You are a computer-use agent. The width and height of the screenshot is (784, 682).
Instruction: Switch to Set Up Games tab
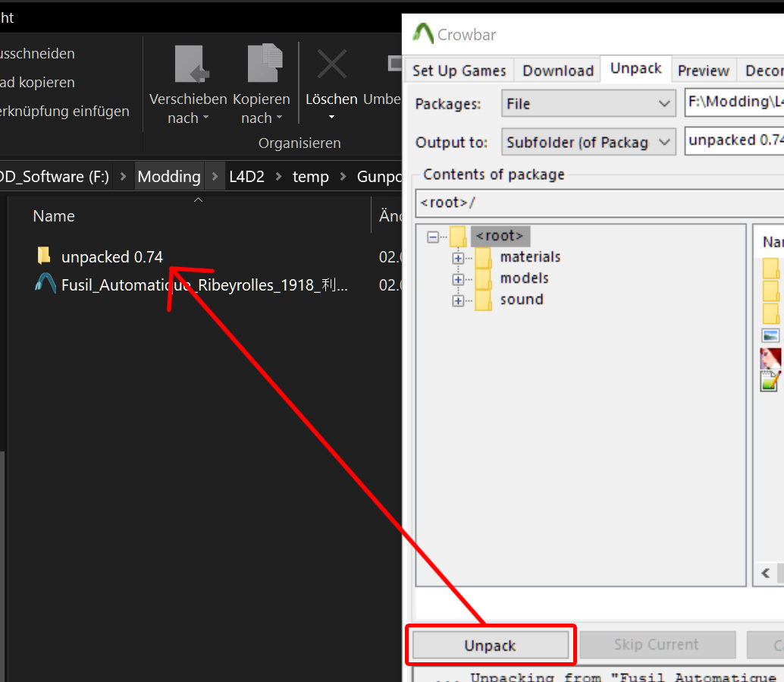(x=459, y=71)
